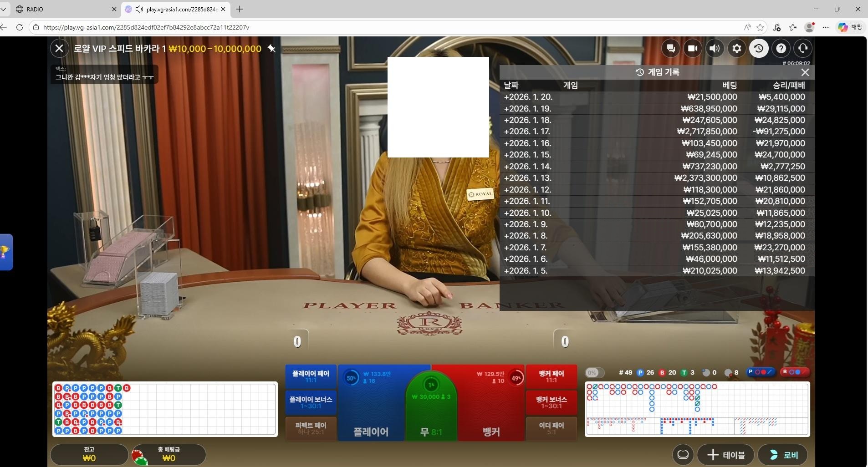Open the help question mark icon
Image resolution: width=868 pixels, height=467 pixels.
tap(781, 48)
